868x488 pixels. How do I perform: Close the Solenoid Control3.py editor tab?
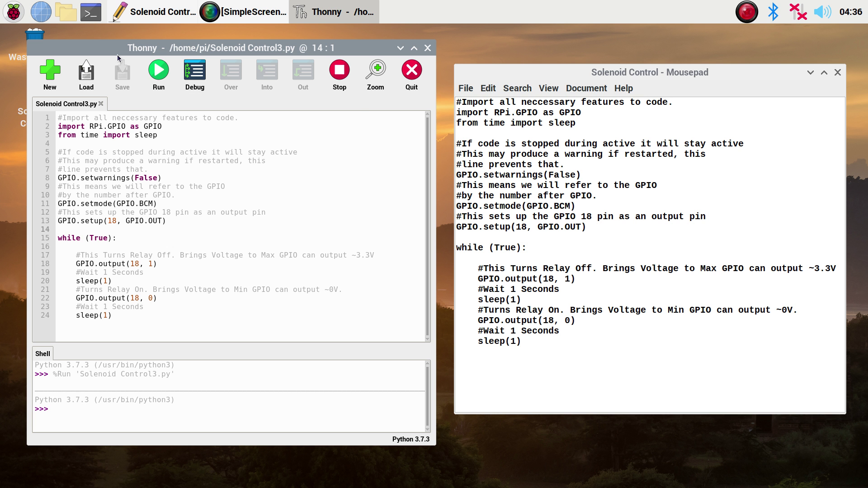click(101, 103)
